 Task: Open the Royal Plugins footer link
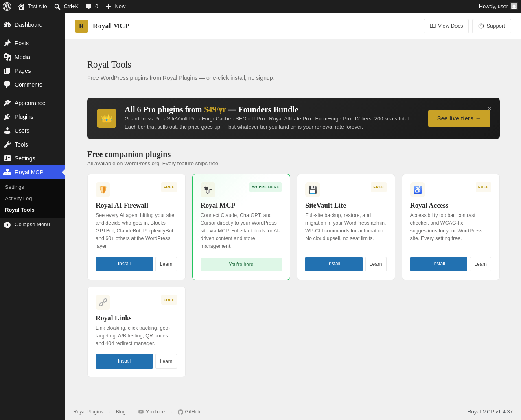point(88,412)
